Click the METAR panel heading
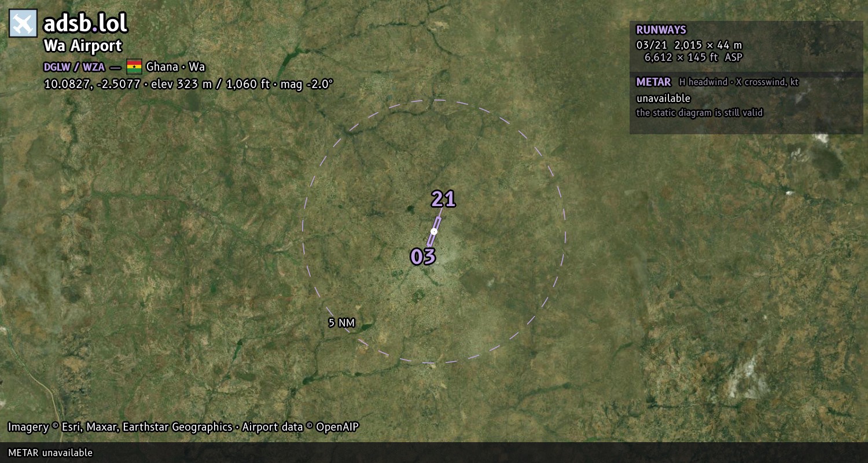Viewport: 868px width, 463px height. tap(653, 82)
